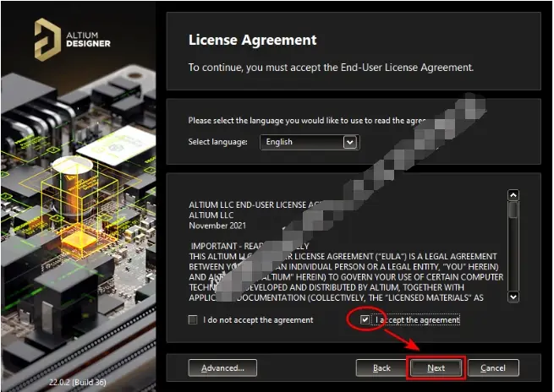Click the Next button
554x392 pixels.
[x=436, y=368]
